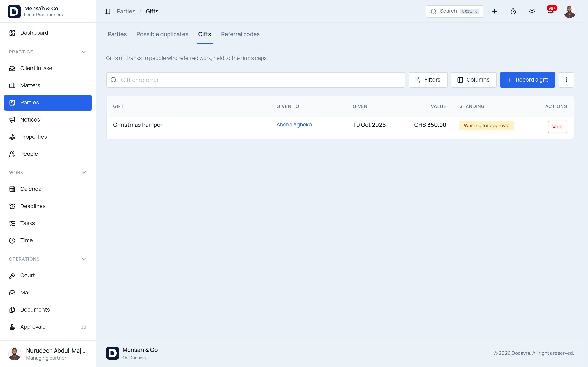Open the Dashboard sidebar item

point(48,33)
